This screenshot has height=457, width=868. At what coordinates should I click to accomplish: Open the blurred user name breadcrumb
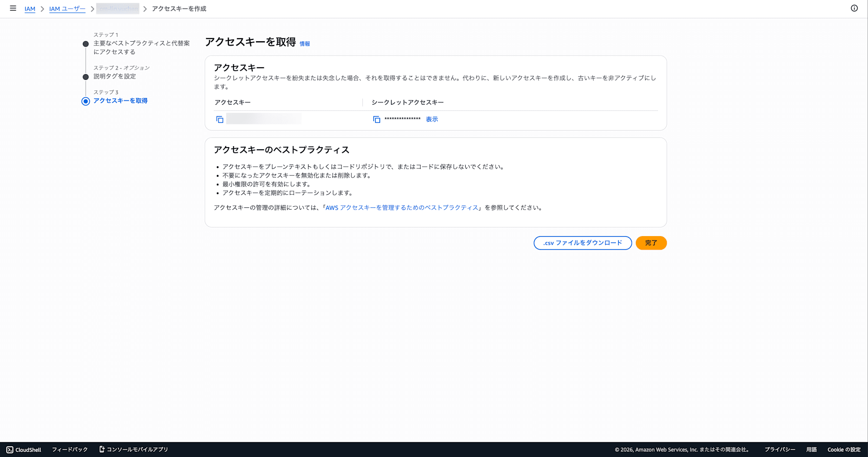[118, 9]
